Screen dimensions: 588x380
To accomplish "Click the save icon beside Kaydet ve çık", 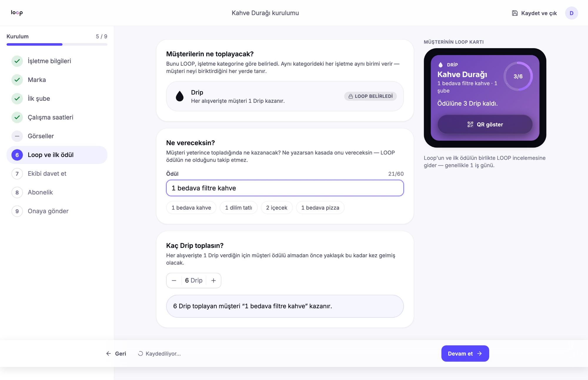I will click(514, 13).
